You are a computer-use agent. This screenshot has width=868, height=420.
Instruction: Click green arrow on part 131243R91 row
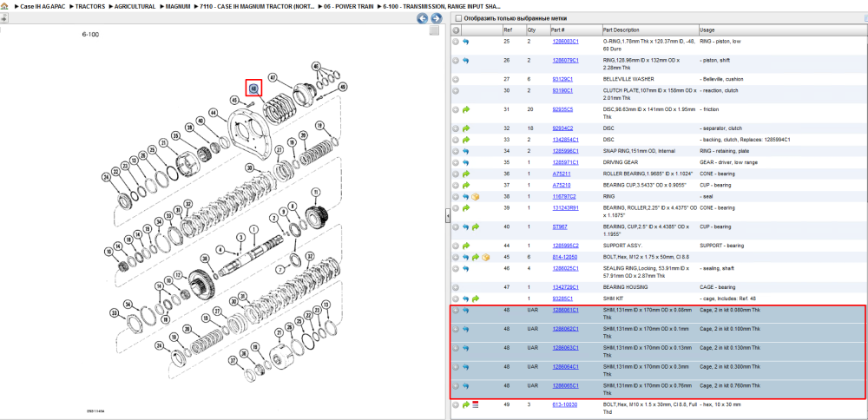tap(465, 208)
